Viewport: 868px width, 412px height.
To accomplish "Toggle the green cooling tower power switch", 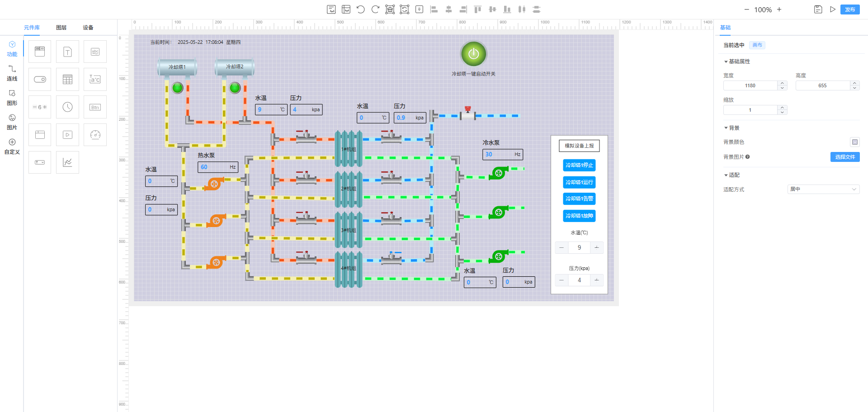I will pyautogui.click(x=473, y=54).
